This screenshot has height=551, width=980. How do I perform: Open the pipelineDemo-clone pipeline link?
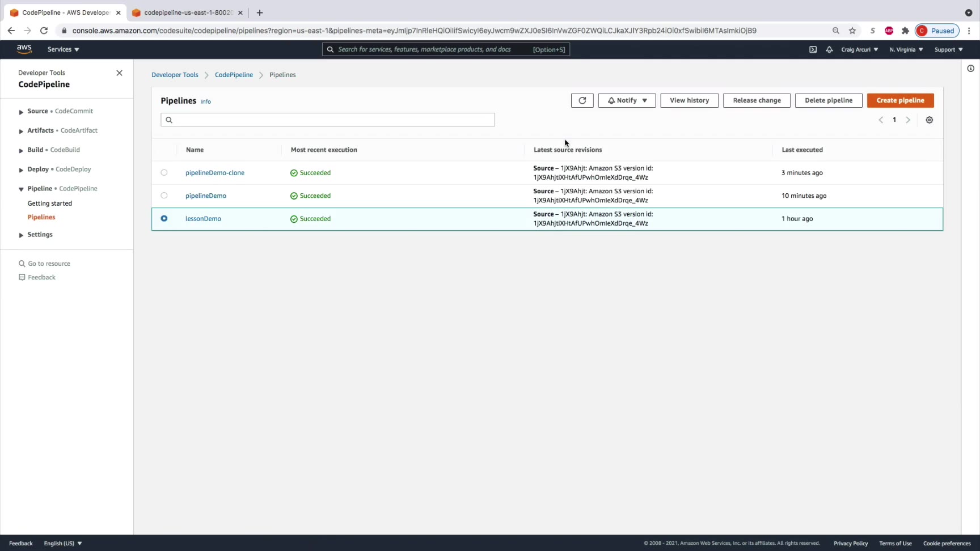[215, 173]
